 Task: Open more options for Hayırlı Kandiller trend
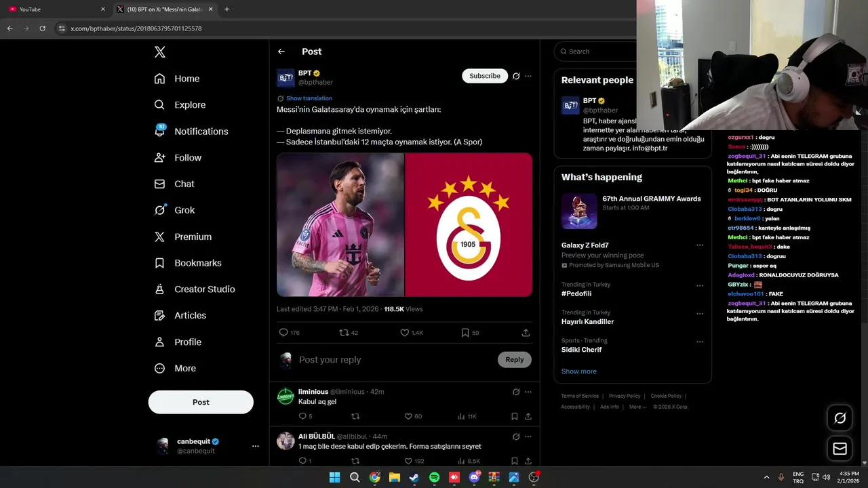point(700,314)
